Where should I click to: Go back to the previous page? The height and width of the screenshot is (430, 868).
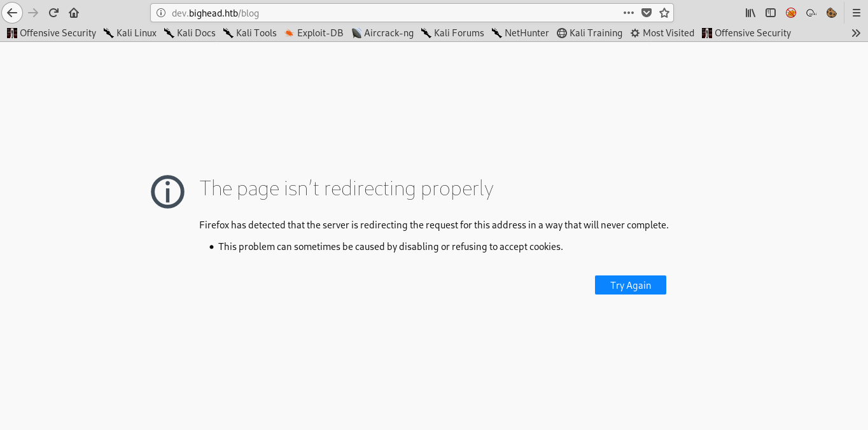pos(12,13)
